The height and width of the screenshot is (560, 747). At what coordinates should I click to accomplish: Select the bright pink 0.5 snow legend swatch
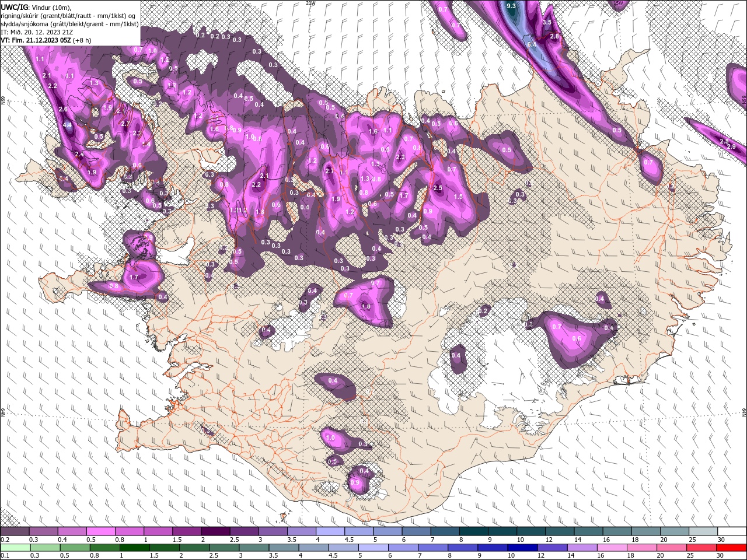[101, 531]
